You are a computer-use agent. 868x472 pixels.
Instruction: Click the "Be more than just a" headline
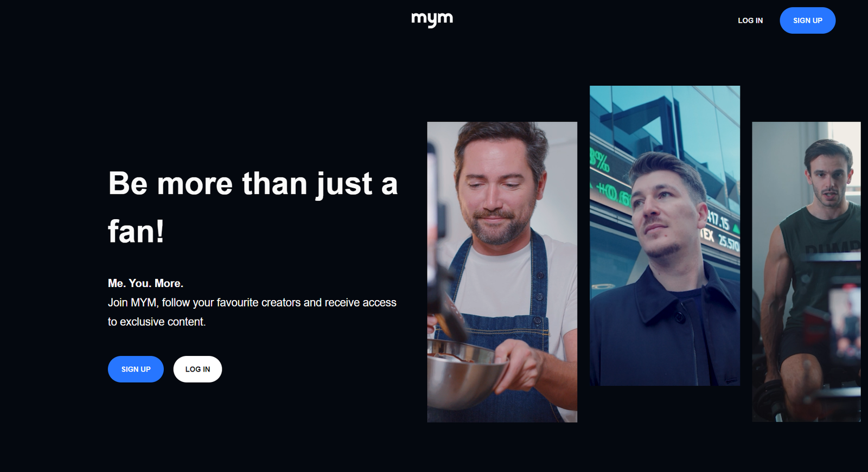tap(253, 183)
